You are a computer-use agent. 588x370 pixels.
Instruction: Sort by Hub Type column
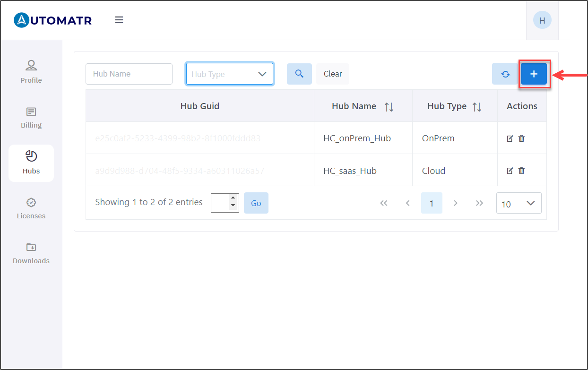[455, 106]
